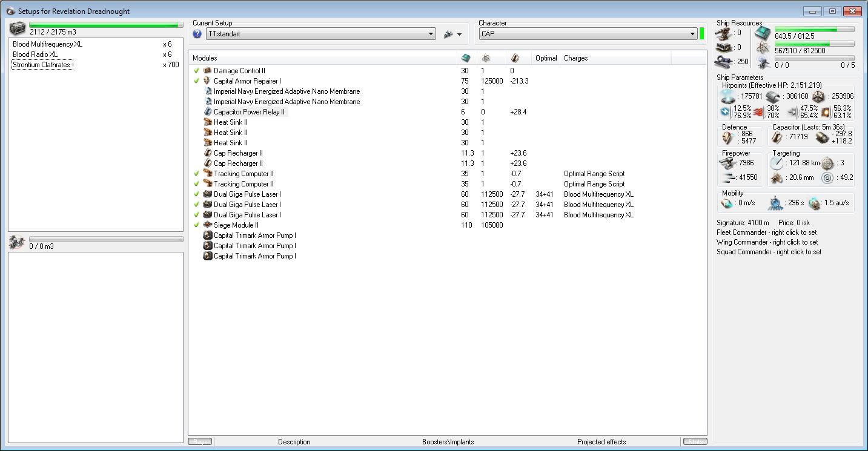Viewport: 868px width, 451px height.
Task: Click the green status bar beside Character dropdown
Action: point(701,33)
